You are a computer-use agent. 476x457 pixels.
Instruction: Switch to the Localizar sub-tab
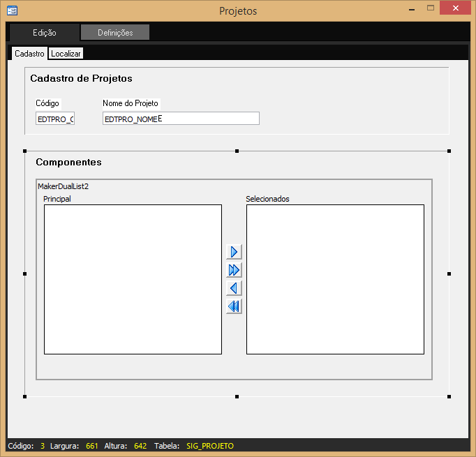66,54
